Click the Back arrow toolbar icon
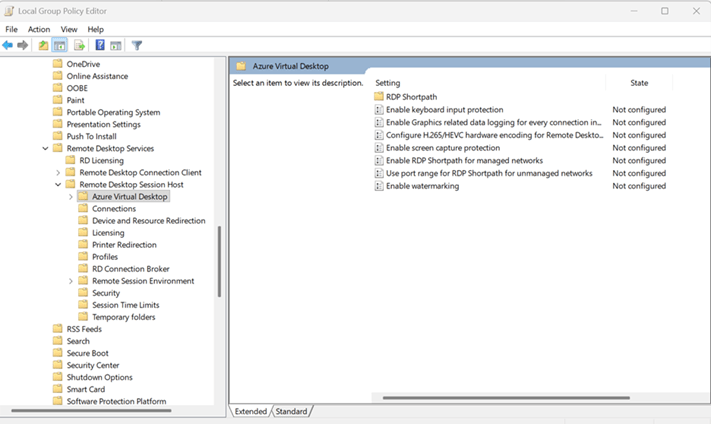 pyautogui.click(x=8, y=45)
